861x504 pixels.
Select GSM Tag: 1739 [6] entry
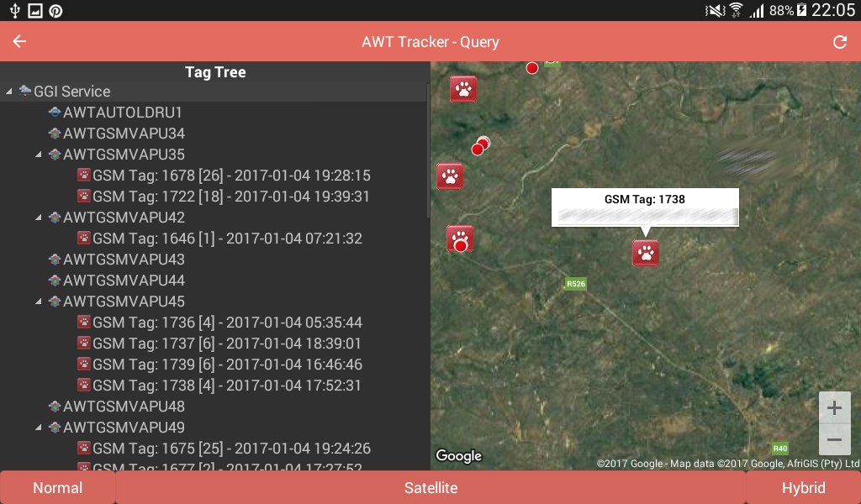(227, 365)
